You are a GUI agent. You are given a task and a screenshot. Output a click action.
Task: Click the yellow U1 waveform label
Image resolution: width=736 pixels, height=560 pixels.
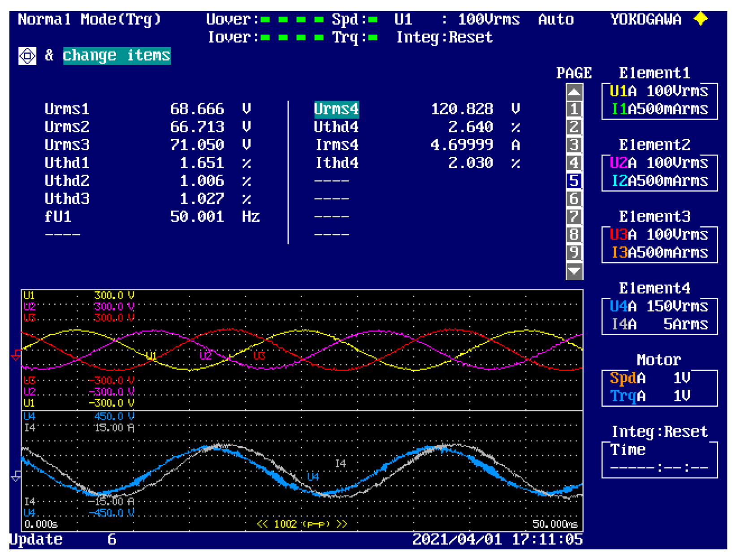(x=151, y=356)
